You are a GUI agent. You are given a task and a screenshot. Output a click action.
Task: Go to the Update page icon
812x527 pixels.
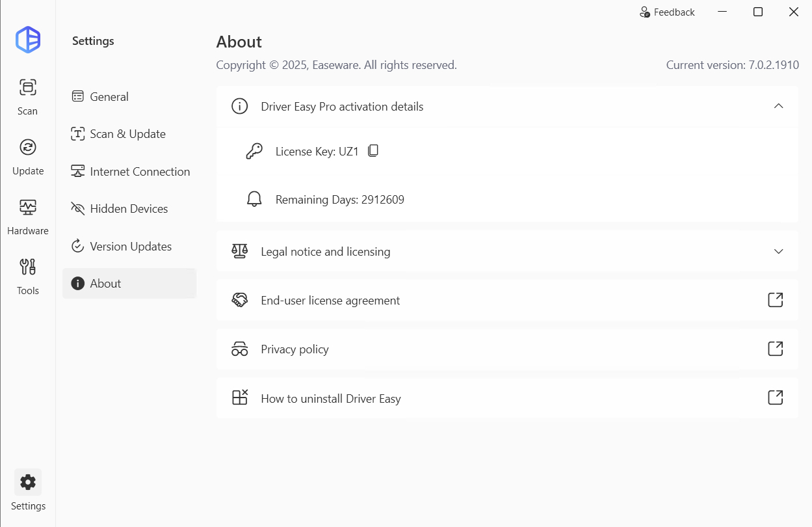28,147
